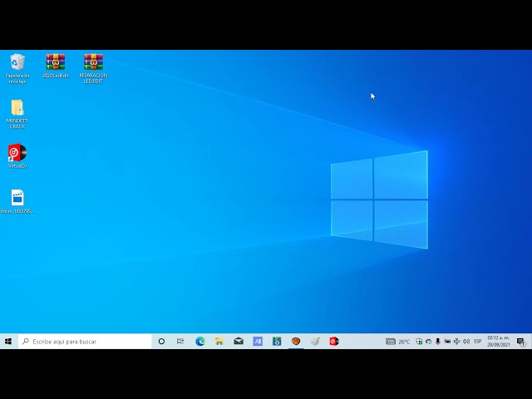Launch Microsoft Edge from the taskbar
This screenshot has width=532, height=399.
tap(200, 342)
